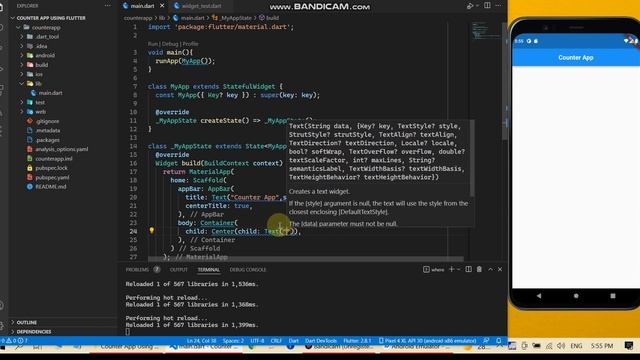Click _MyAppState in the breadcrumb path
This screenshot has width=640, height=360.
pyautogui.click(x=236, y=18)
